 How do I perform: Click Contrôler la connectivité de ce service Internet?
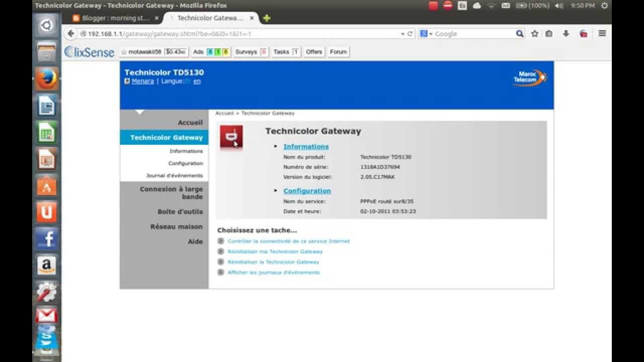pos(289,241)
